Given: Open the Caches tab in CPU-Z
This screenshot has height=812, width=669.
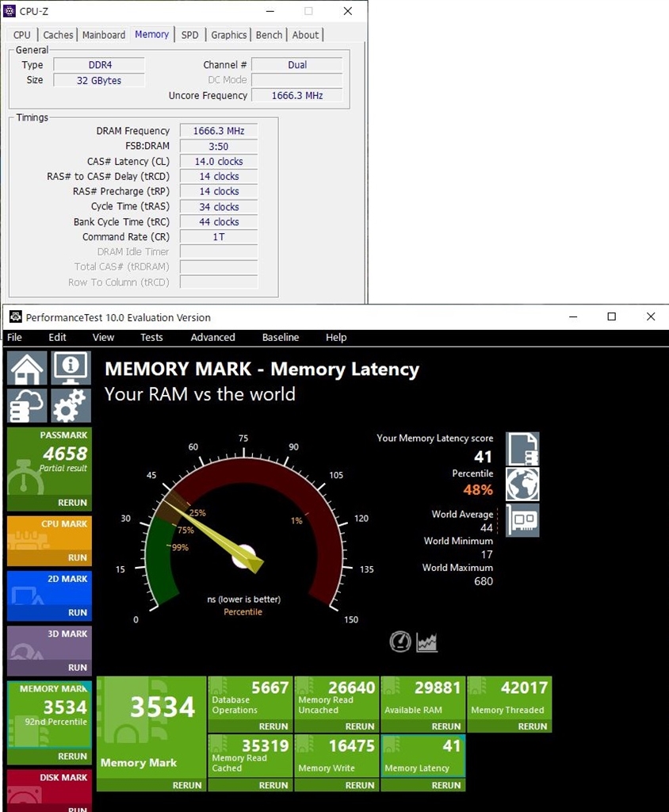Looking at the screenshot, I should [x=58, y=35].
